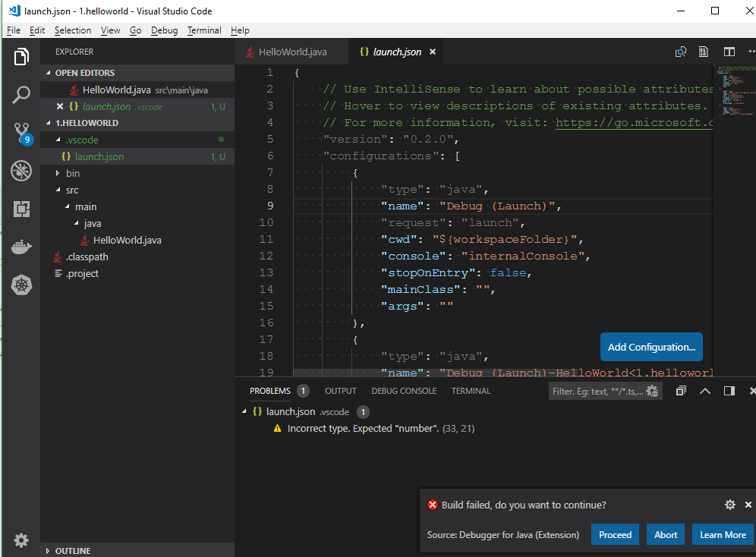Collapse the .vscode folder

click(58, 140)
